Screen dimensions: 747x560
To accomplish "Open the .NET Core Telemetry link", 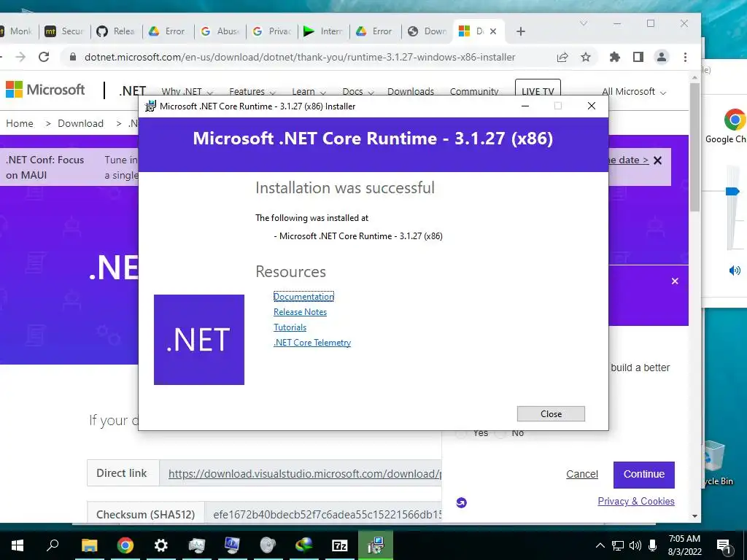I will (x=312, y=343).
